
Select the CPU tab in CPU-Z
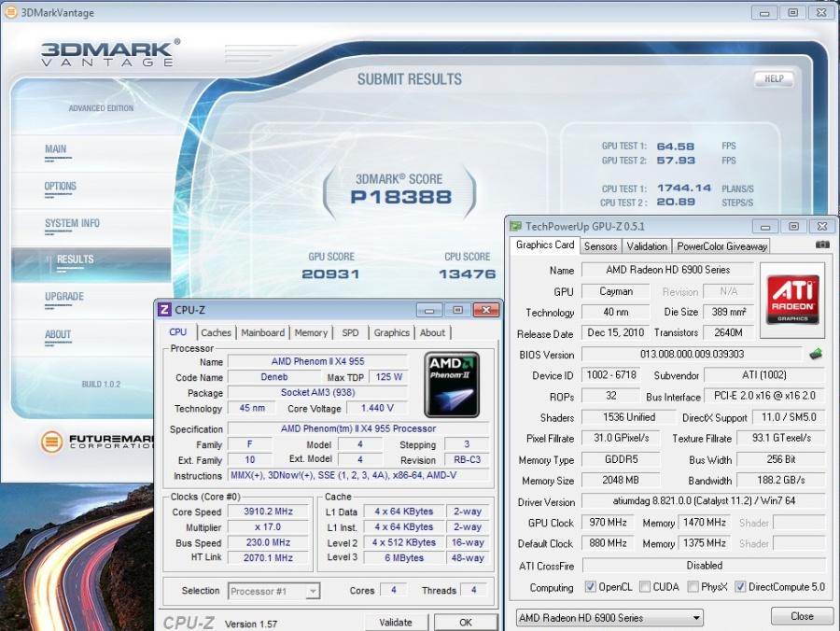178,332
